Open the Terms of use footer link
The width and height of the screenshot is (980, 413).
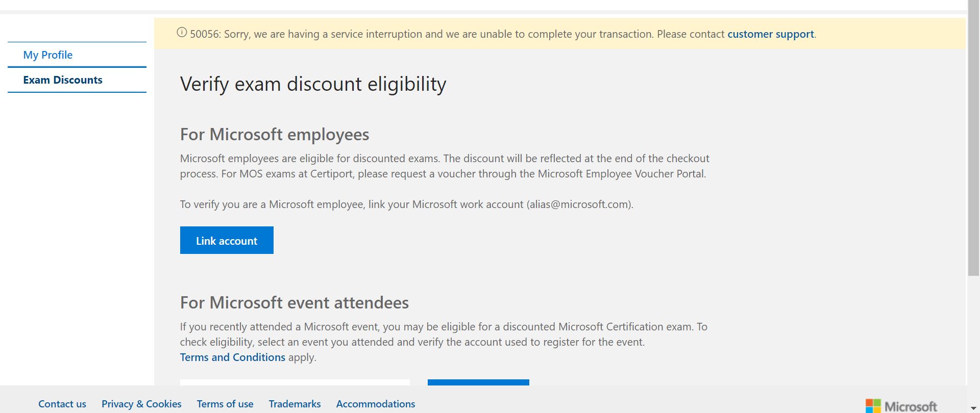pyautogui.click(x=225, y=404)
